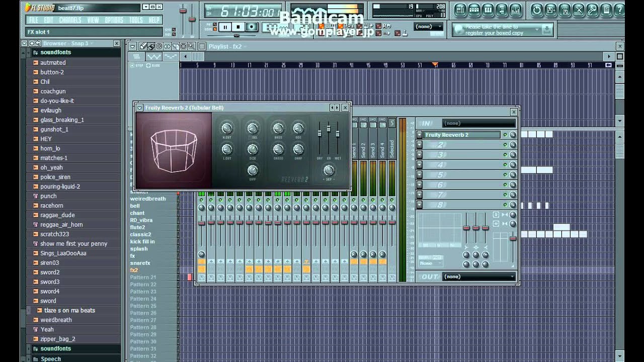The image size is (644, 362).
Task: Click bar 33 on Playlist timeline ruler
Action: (317, 65)
